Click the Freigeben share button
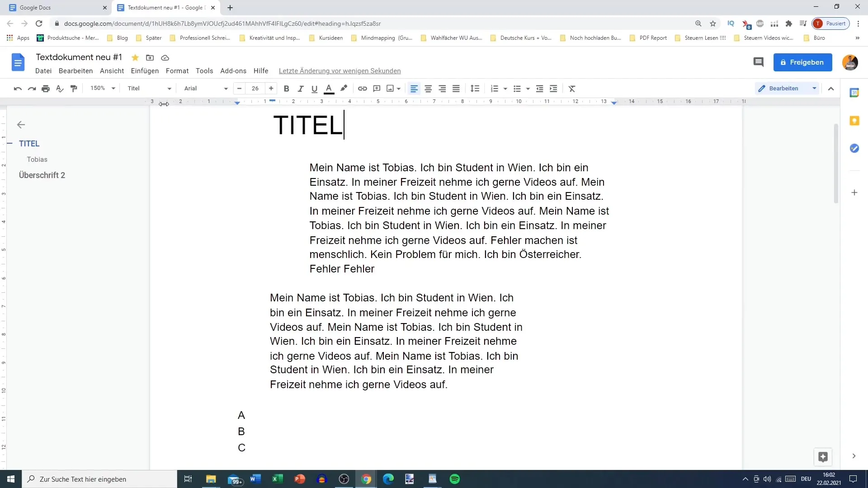Screen dimensions: 868x488 point(802,62)
